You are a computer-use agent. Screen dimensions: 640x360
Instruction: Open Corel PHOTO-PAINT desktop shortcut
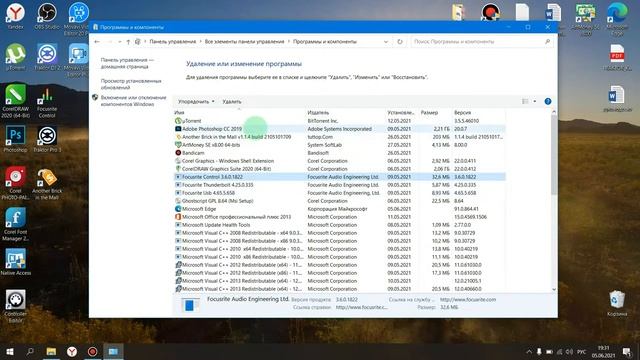point(16,183)
